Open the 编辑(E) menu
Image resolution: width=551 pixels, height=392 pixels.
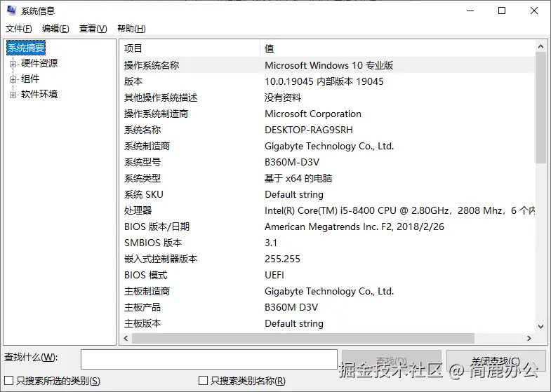(55, 29)
